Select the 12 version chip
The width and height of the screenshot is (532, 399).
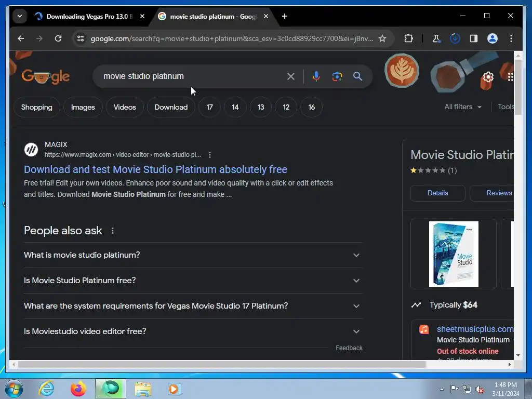[286, 107]
